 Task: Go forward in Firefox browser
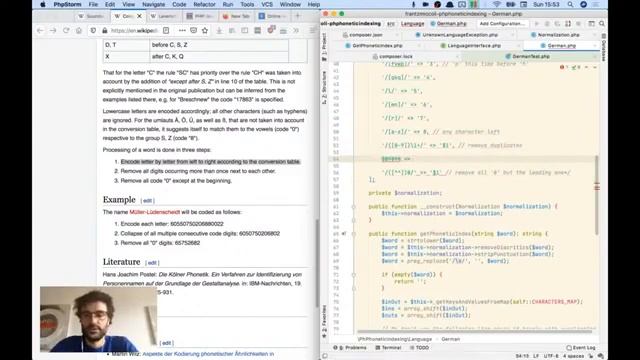pyautogui.click(x=53, y=31)
